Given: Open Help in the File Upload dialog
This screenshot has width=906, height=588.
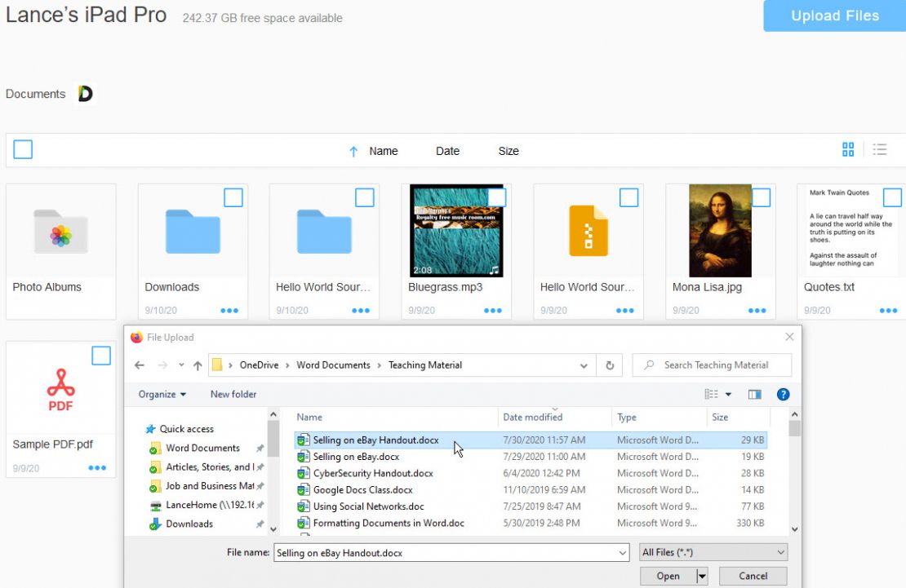Looking at the screenshot, I should tap(782, 394).
